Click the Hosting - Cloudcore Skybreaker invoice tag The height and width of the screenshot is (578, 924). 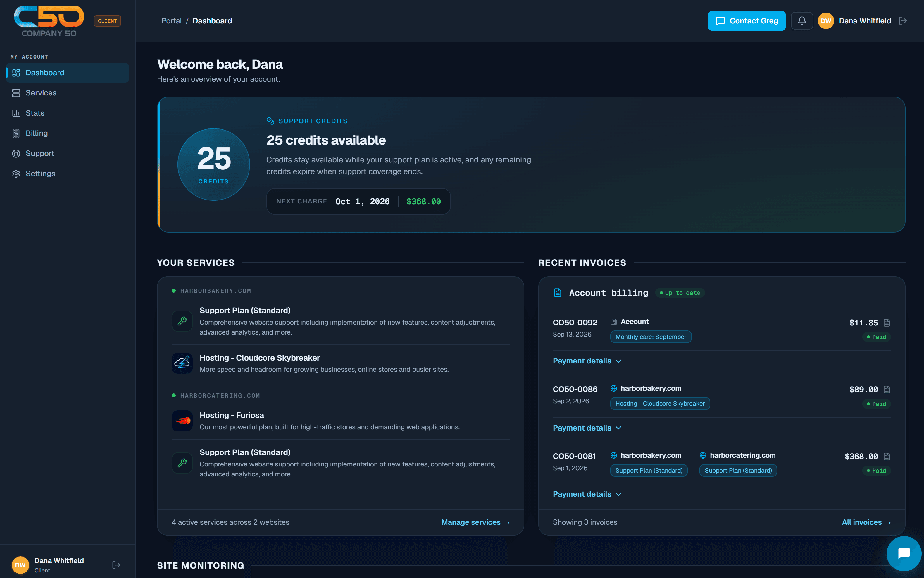point(660,404)
